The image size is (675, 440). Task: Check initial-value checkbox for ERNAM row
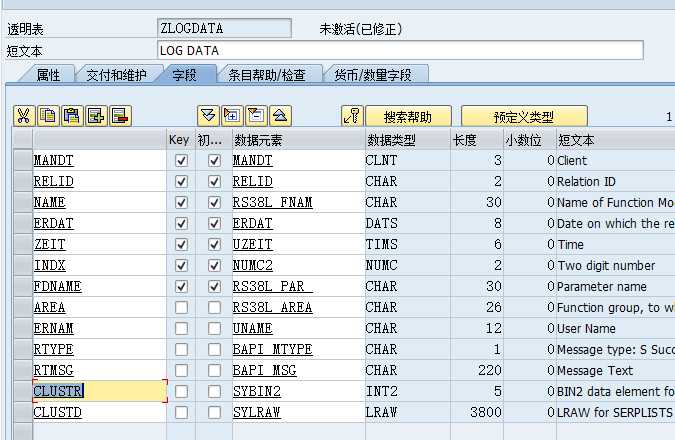214,328
